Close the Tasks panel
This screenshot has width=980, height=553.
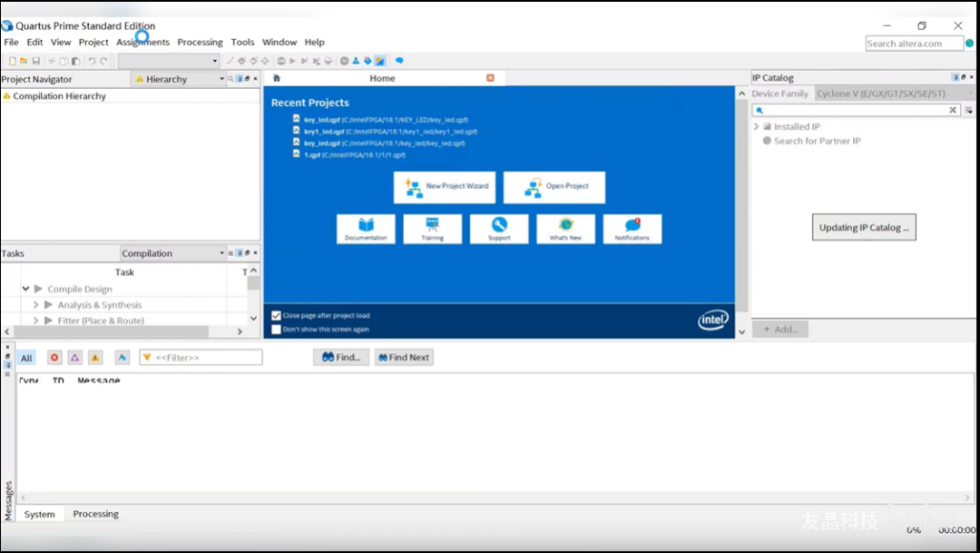click(255, 252)
